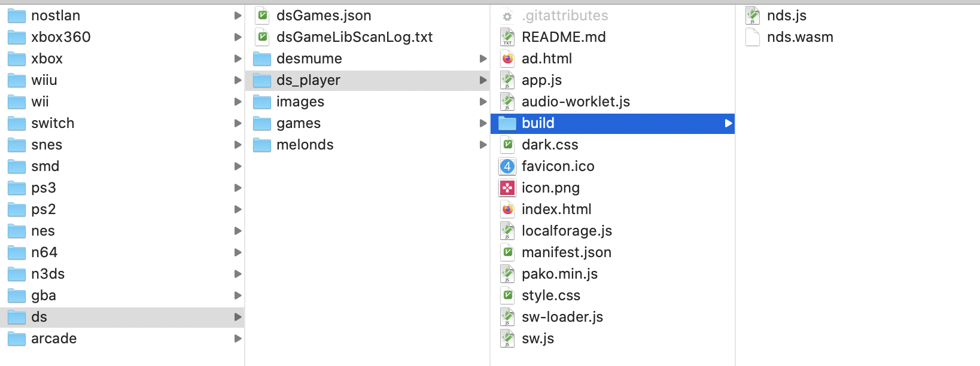Select the pako.min.js file name
Viewport: 980px width, 366px height.
559,274
